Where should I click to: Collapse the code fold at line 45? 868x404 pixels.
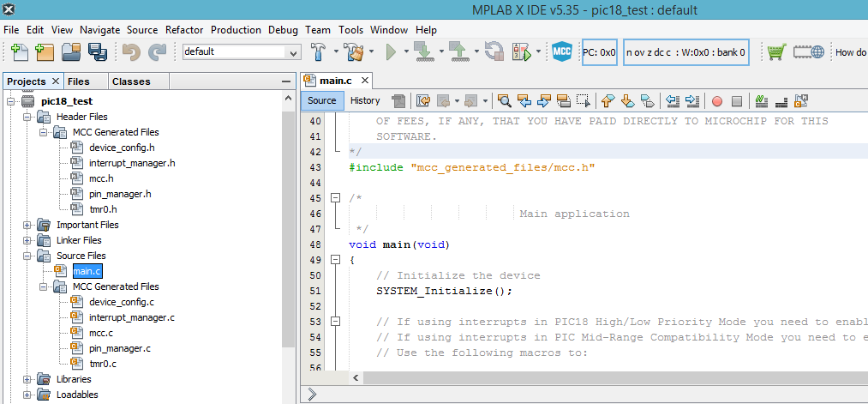(x=335, y=198)
